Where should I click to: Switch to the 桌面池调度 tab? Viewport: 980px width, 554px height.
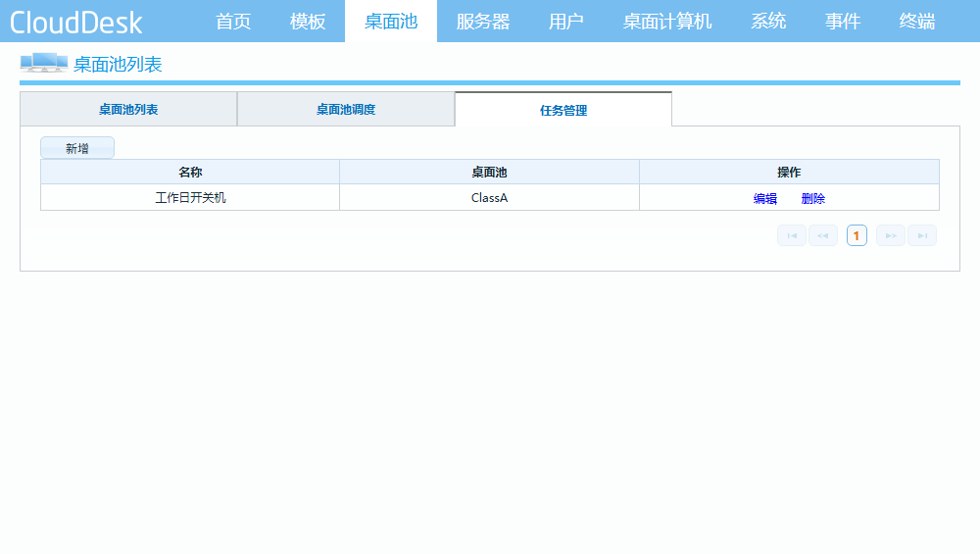[x=346, y=110]
